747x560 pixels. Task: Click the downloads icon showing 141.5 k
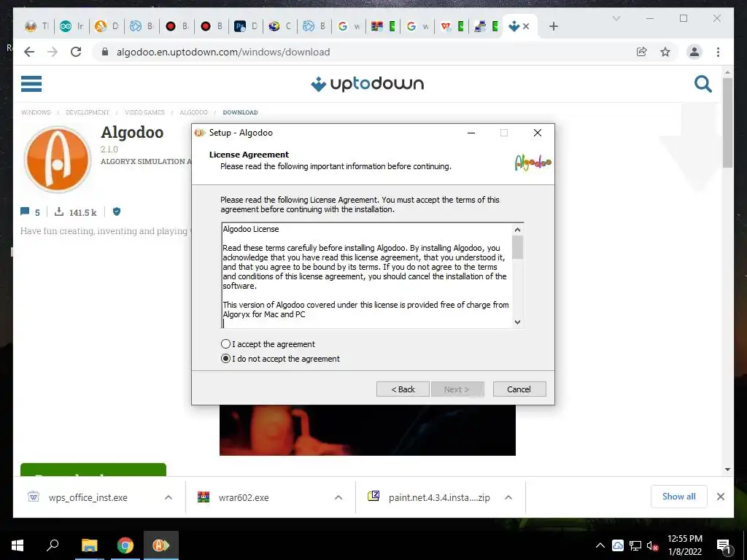point(59,212)
